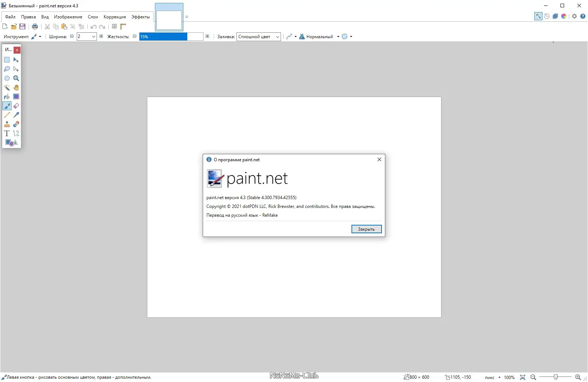Viewport: 588px width, 382px height.
Task: Activate the Text tool
Action: (7, 133)
